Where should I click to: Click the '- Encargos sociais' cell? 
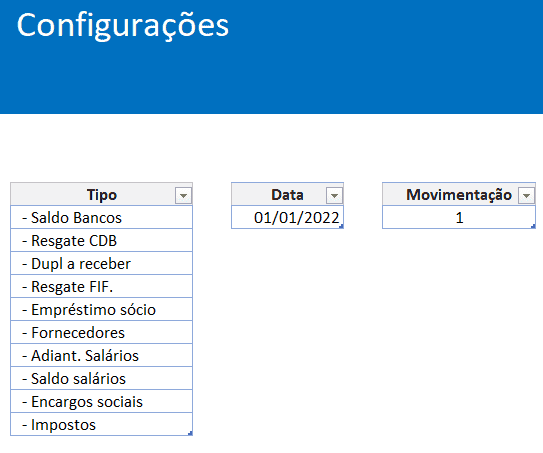tap(101, 401)
